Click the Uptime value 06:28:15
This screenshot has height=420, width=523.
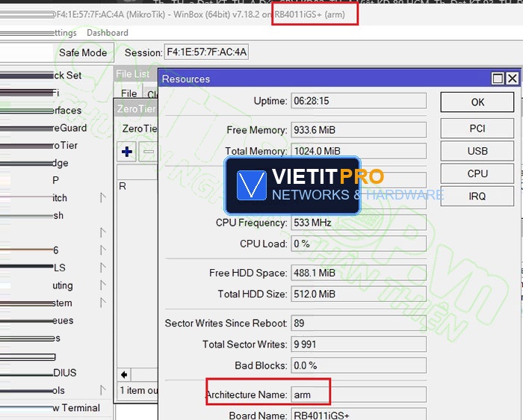[x=359, y=101]
